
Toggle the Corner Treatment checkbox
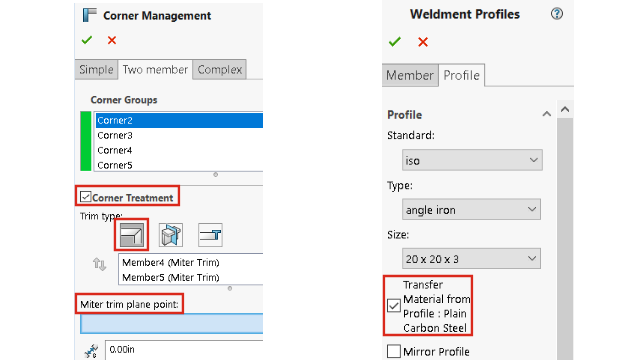(85, 197)
